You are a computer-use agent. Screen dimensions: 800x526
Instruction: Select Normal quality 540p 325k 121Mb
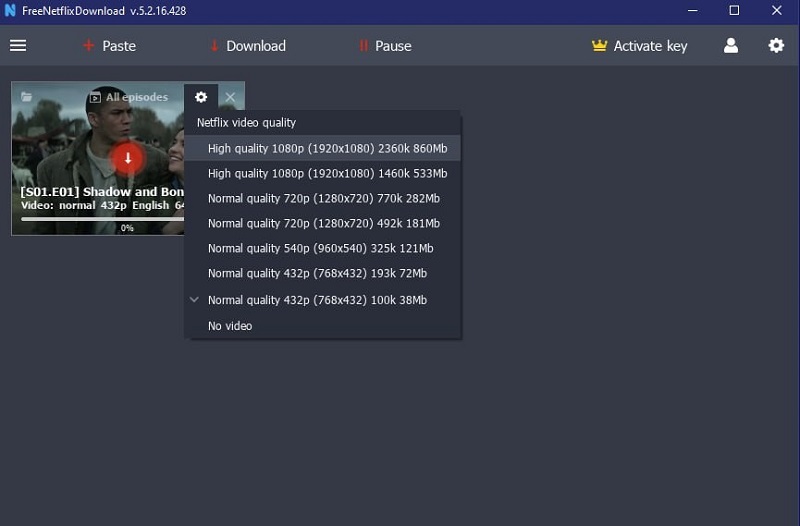pos(323,248)
